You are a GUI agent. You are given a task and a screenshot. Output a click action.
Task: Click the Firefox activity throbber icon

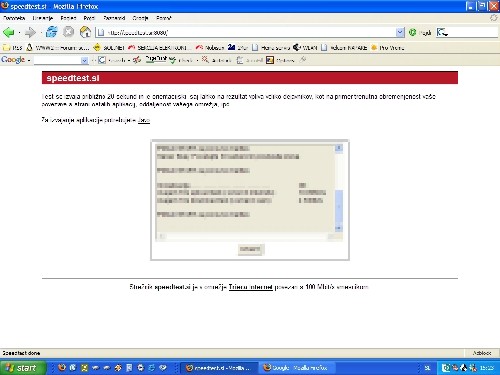pyautogui.click(x=494, y=18)
